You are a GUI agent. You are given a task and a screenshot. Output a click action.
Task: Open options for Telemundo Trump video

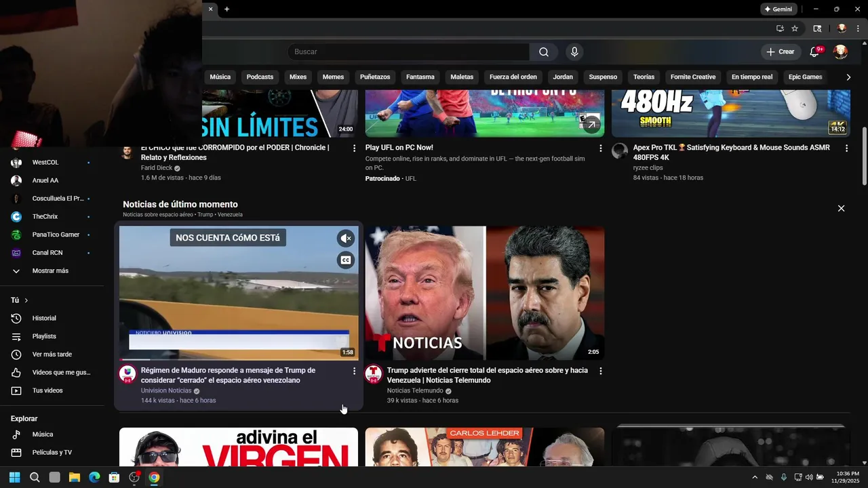600,371
